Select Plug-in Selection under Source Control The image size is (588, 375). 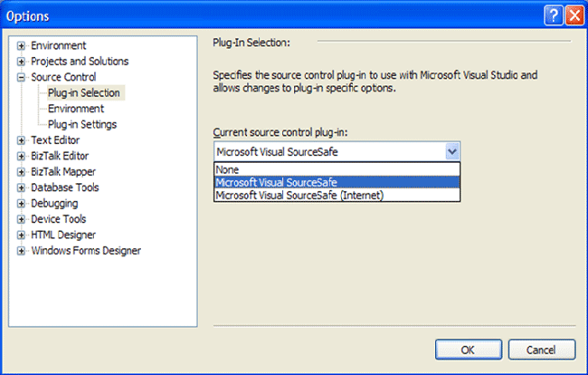coord(84,92)
